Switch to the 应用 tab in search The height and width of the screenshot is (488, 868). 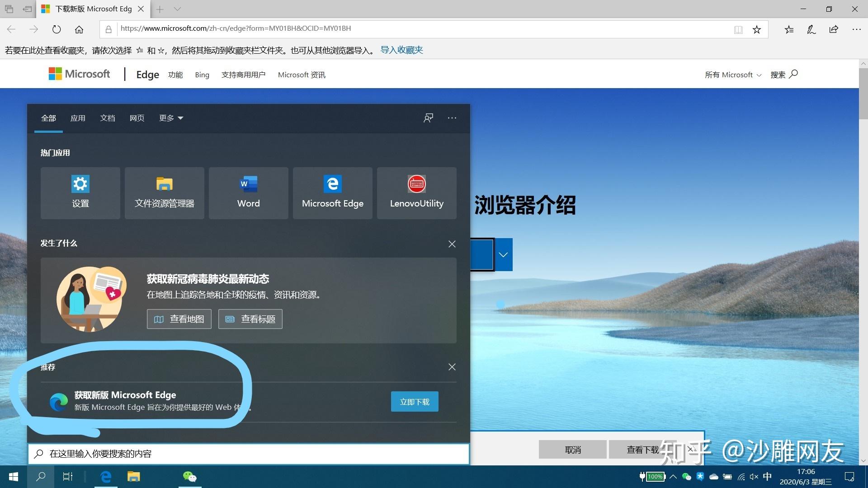click(78, 118)
